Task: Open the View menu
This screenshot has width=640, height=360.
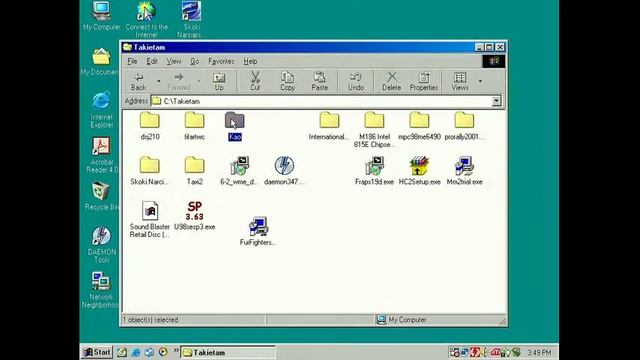Action: 173,61
